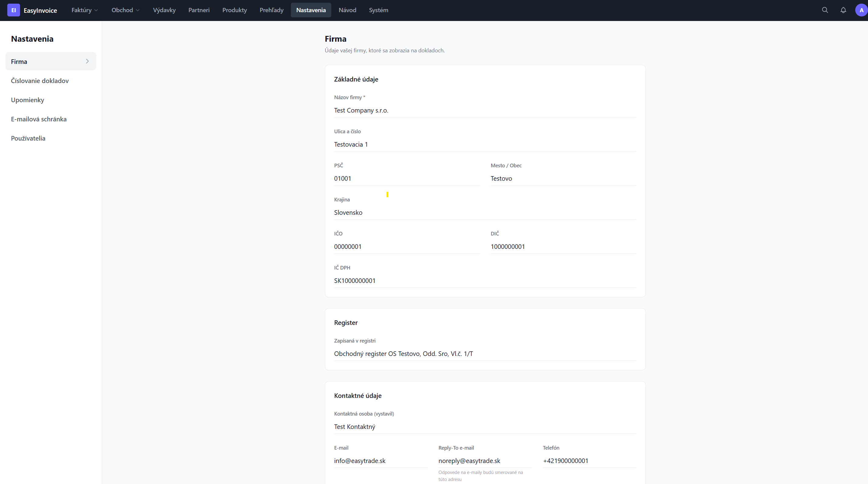
Task: Switch to Prehľady section
Action: click(x=271, y=10)
